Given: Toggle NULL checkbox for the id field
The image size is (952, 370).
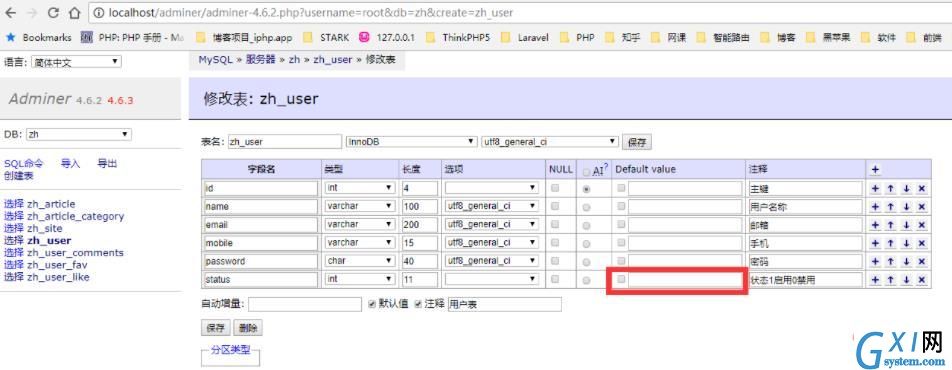Looking at the screenshot, I should [554, 188].
